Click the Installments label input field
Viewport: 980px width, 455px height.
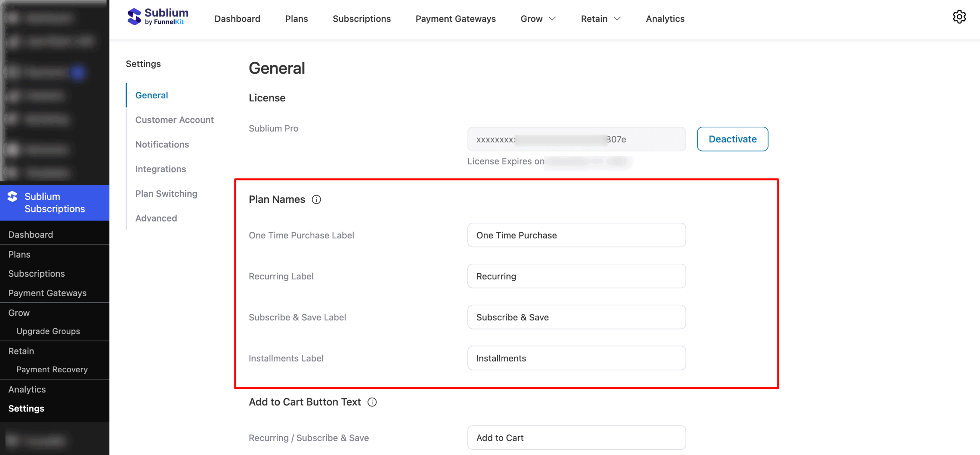pyautogui.click(x=576, y=358)
